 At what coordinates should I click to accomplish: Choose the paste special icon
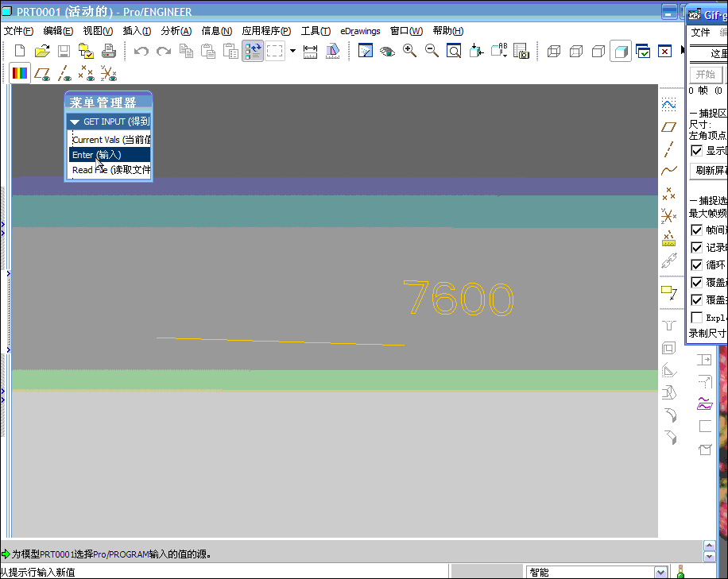pos(230,51)
